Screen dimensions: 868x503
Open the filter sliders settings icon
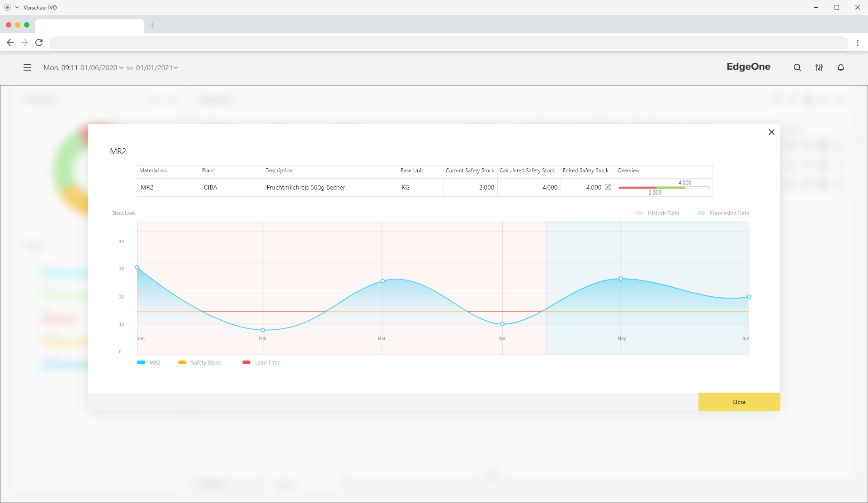pyautogui.click(x=819, y=67)
